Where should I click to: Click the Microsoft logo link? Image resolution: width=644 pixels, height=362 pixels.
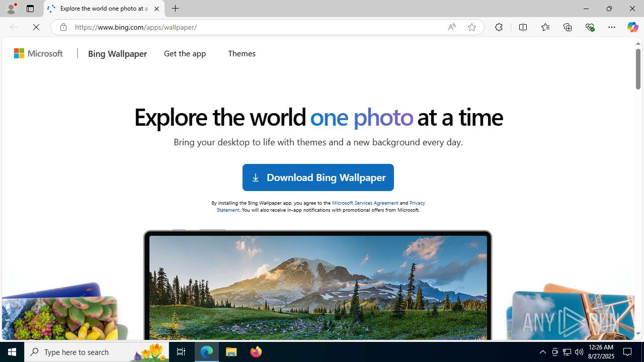[x=39, y=53]
